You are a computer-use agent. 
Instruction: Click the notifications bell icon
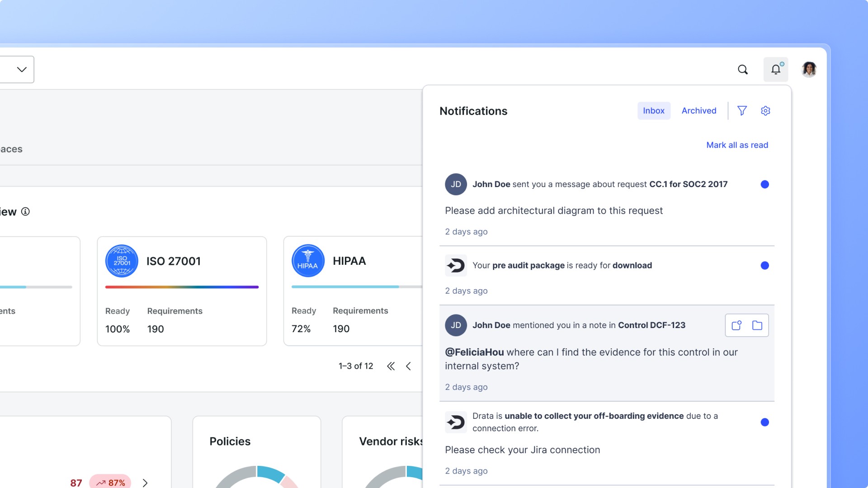click(x=776, y=69)
